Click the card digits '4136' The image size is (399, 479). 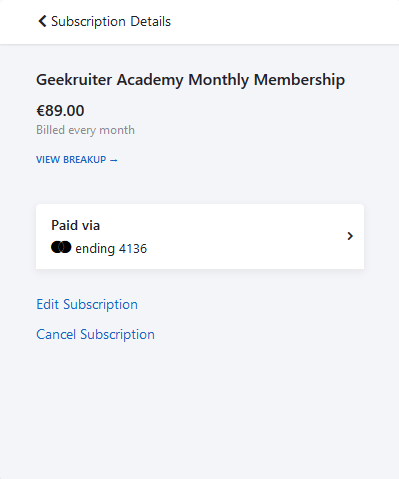pyautogui.click(x=133, y=249)
